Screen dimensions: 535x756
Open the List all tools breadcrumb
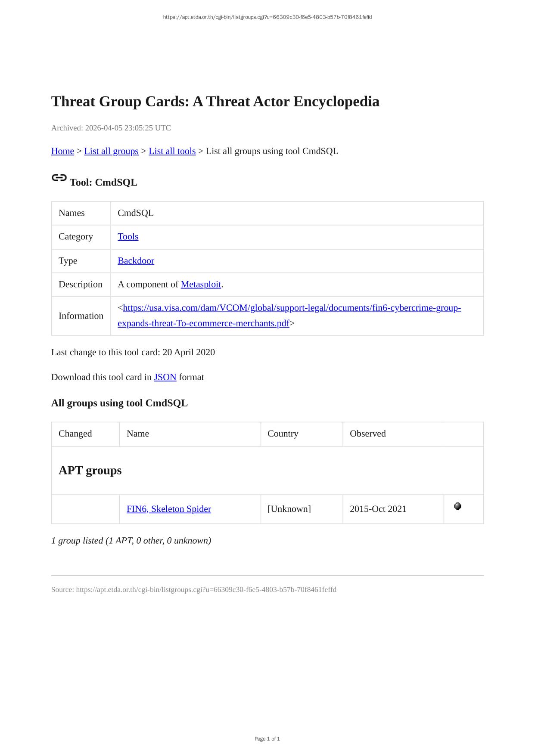[x=172, y=151]
